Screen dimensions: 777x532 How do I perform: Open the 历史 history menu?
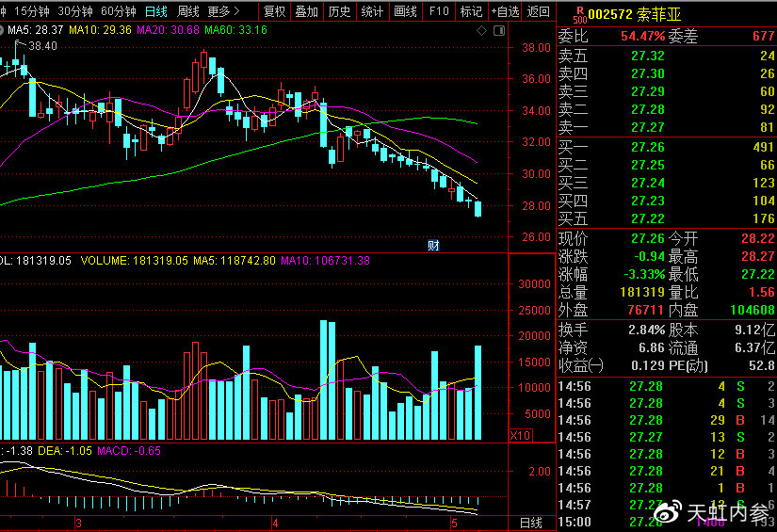(x=339, y=11)
